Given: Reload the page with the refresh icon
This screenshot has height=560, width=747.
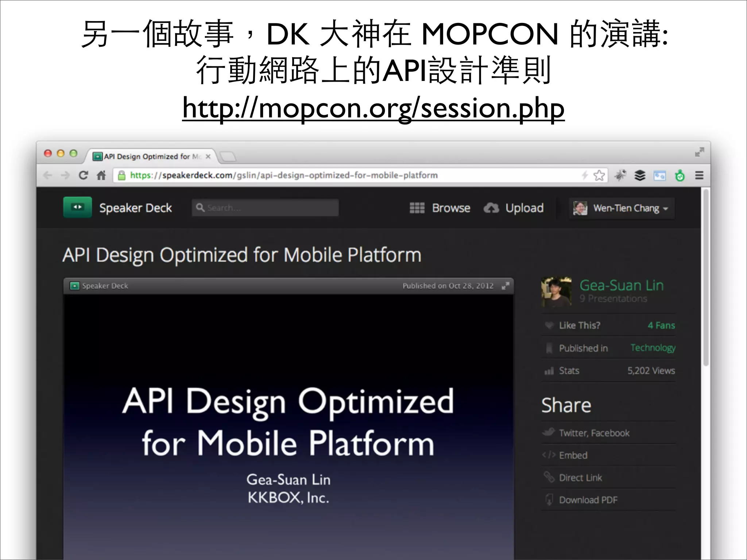Looking at the screenshot, I should [83, 175].
